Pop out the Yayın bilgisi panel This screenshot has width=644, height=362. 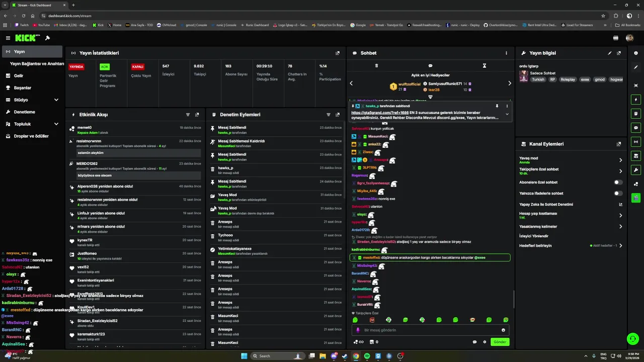[619, 53]
